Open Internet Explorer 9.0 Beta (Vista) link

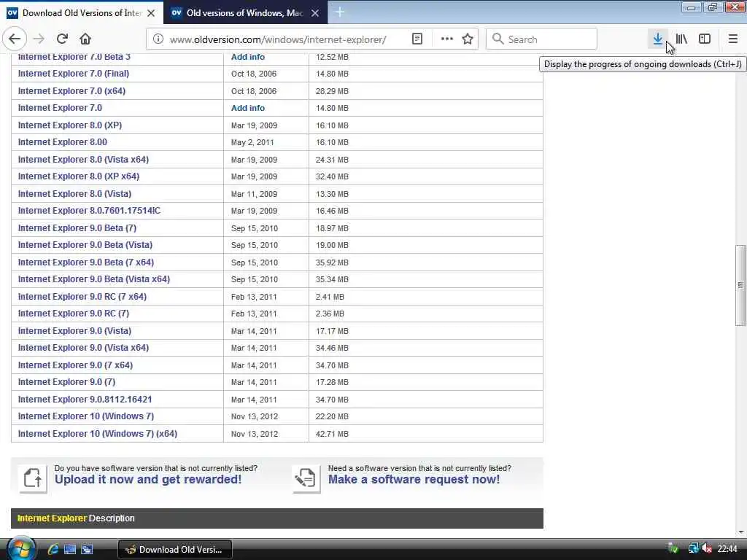click(85, 245)
